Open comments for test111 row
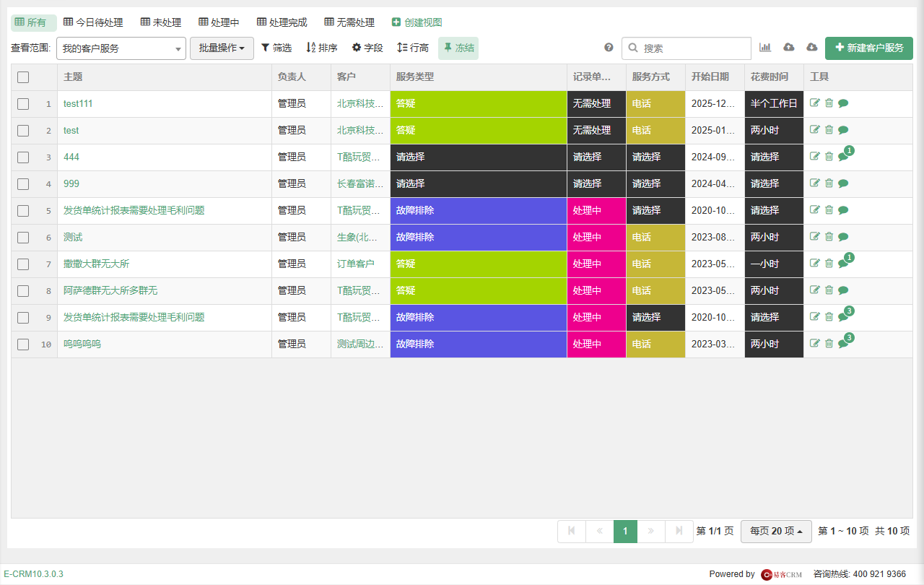The image size is (924, 585). [843, 103]
